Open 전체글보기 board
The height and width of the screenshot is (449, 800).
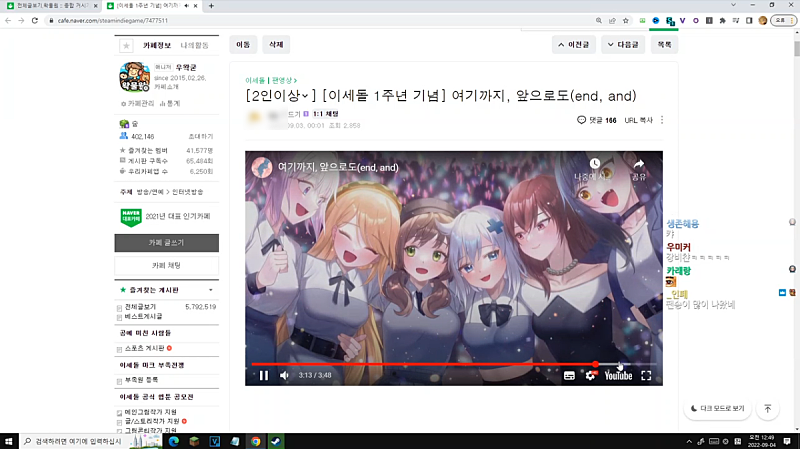coord(140,307)
